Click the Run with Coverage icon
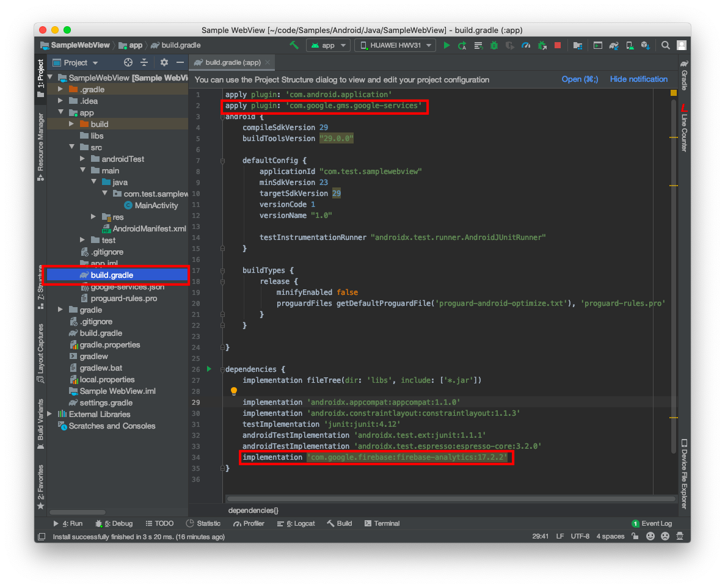Image resolution: width=725 pixels, height=588 pixels. click(509, 45)
